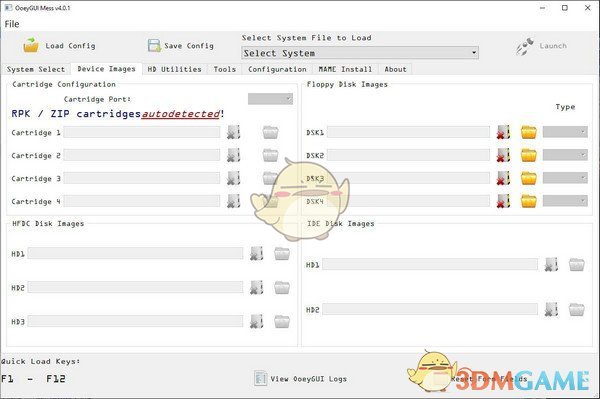
Task: Click the Launch button label
Action: tap(553, 46)
